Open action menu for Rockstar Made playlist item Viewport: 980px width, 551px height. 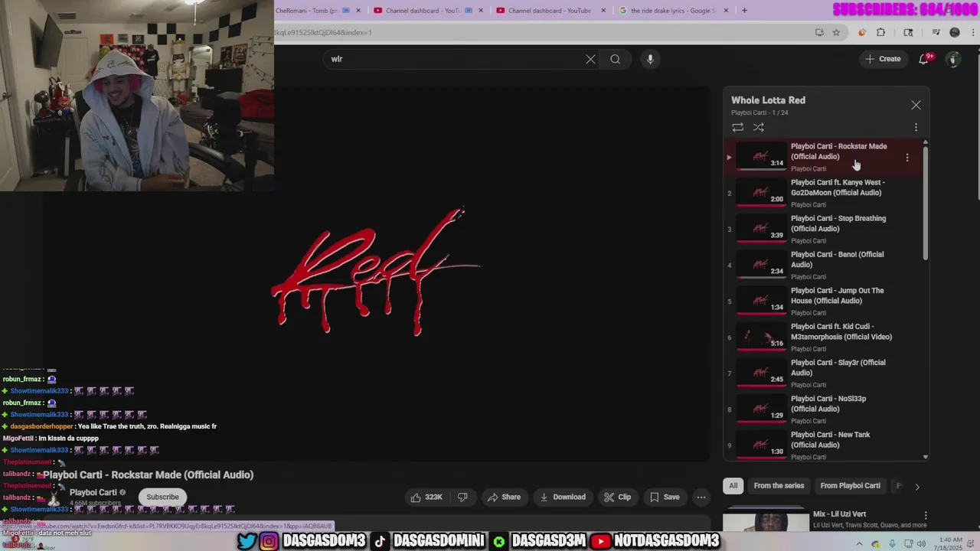pos(907,158)
